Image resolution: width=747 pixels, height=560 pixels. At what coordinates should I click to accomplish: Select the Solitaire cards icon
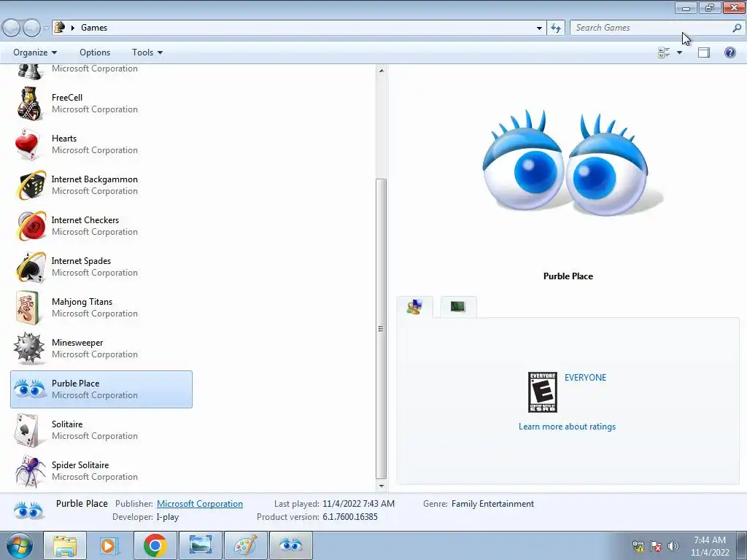[28, 430]
